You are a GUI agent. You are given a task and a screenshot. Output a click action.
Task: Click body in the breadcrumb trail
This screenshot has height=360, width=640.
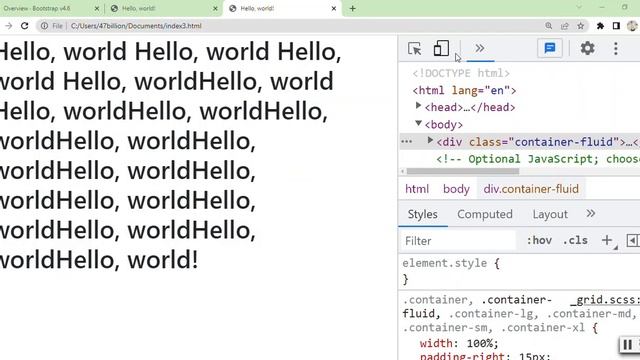pyautogui.click(x=456, y=189)
